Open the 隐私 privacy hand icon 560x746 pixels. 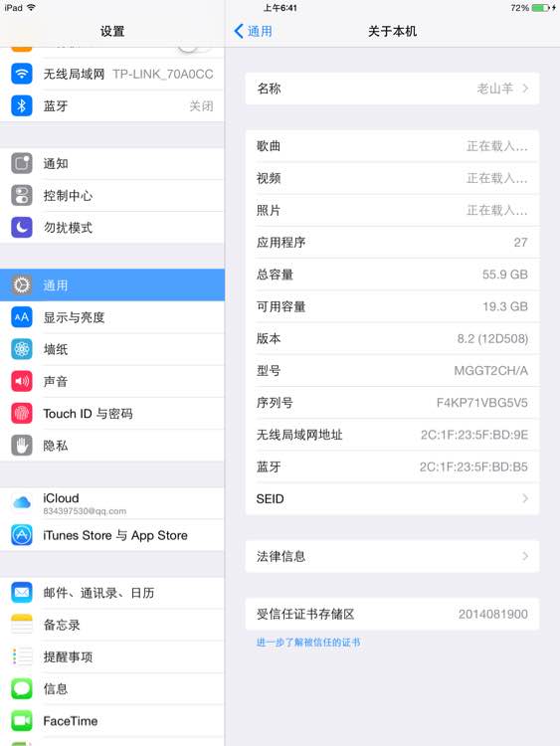coord(22,446)
